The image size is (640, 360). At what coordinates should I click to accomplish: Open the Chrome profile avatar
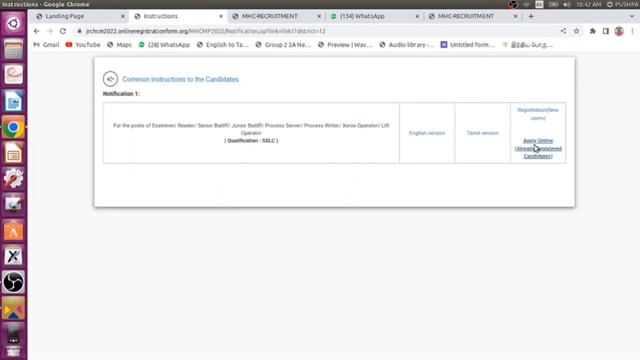(x=619, y=31)
